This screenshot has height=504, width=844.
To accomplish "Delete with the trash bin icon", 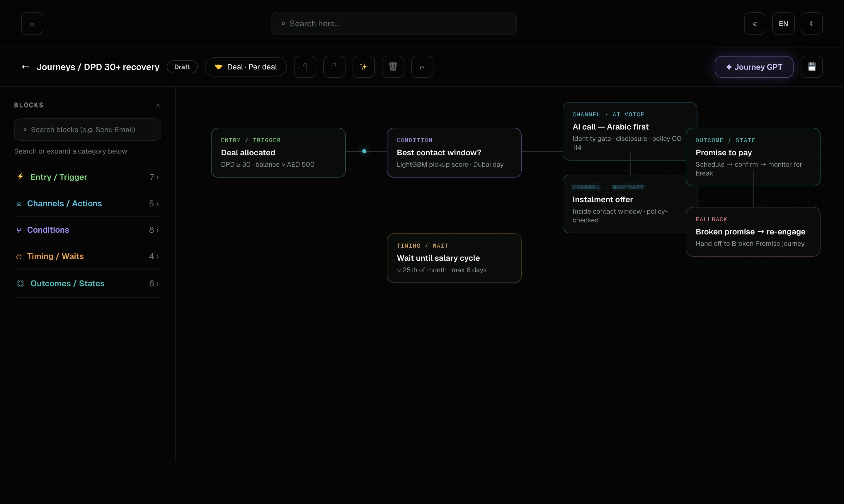I will (x=393, y=67).
